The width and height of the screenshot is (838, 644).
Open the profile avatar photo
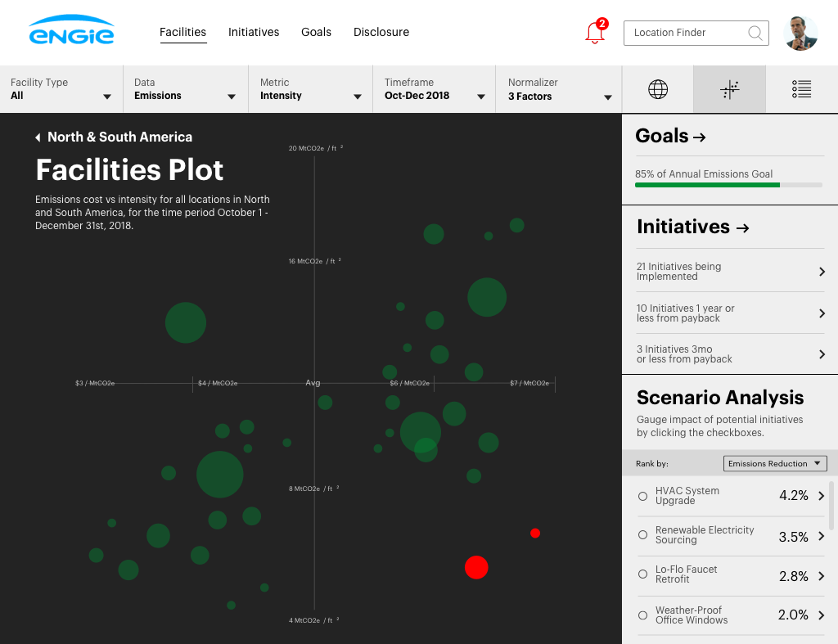800,33
